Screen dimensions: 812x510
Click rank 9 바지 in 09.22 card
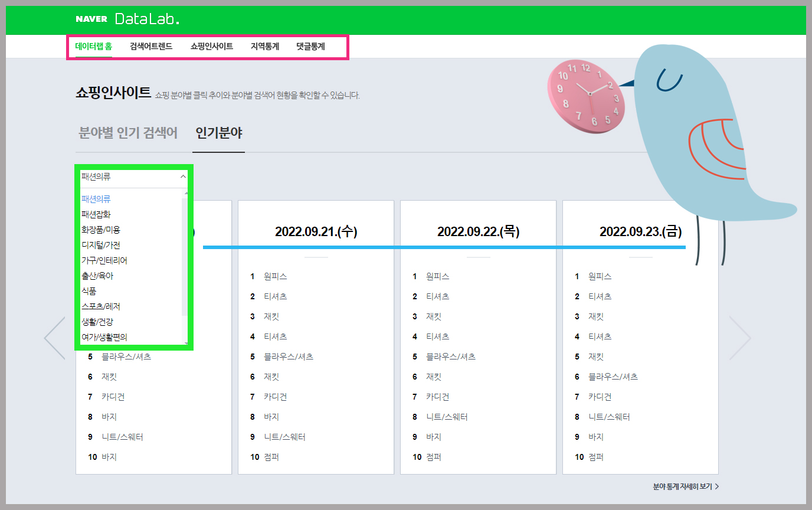(434, 437)
